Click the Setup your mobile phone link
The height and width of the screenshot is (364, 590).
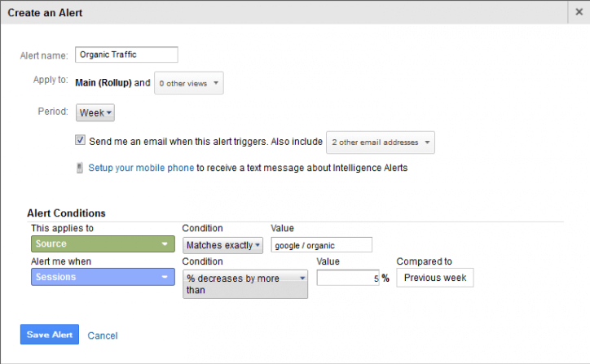tap(141, 168)
